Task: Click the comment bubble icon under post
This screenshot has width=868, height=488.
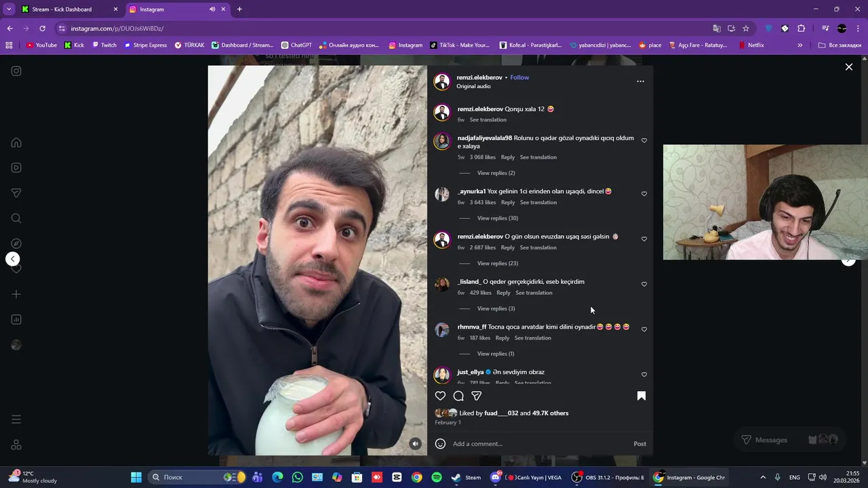Action: (x=458, y=396)
